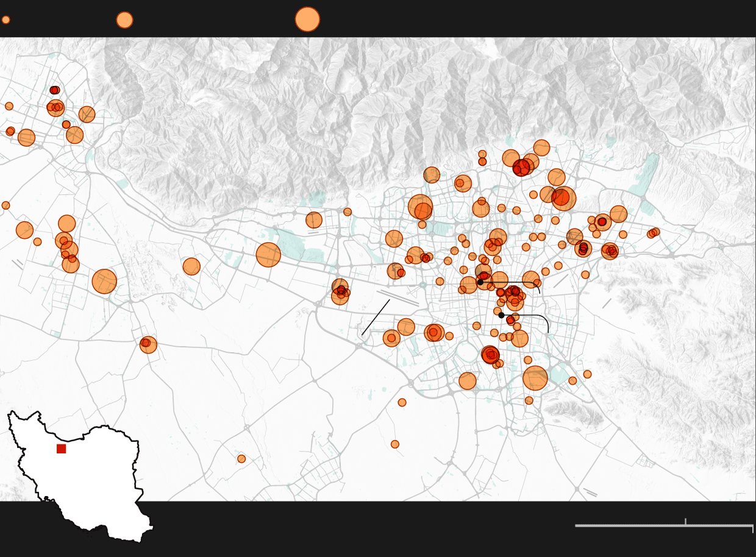Select the long diagonal black annotation line
The height and width of the screenshot is (557, 756).
pyautogui.click(x=376, y=317)
